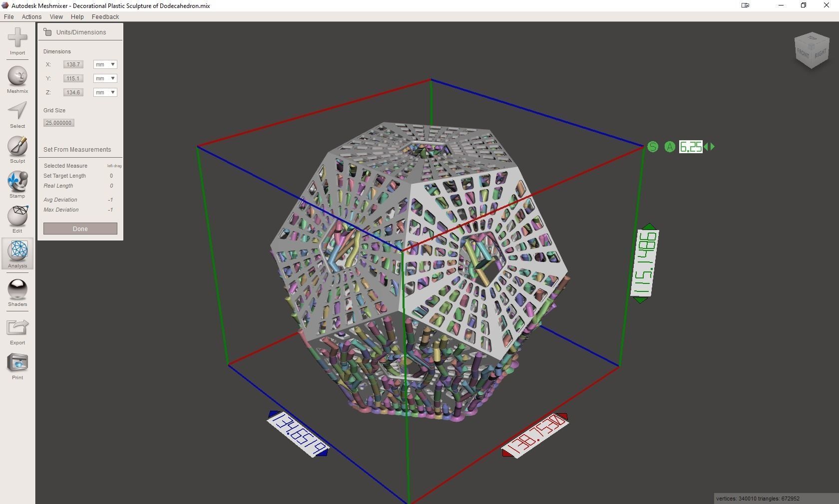Toggle the S indicator beside the grid value
The width and height of the screenshot is (839, 504).
652,147
